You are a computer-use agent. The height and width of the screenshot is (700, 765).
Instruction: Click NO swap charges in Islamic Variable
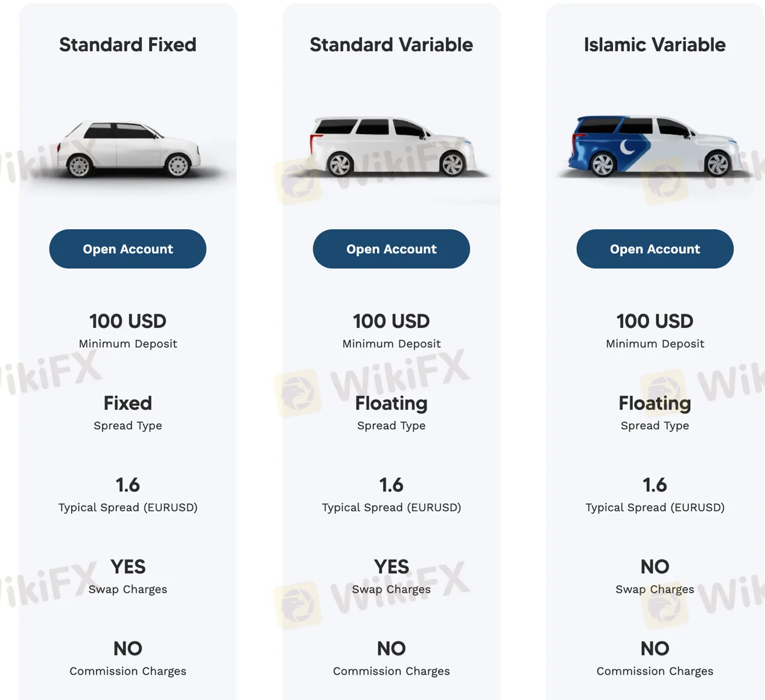point(655,567)
